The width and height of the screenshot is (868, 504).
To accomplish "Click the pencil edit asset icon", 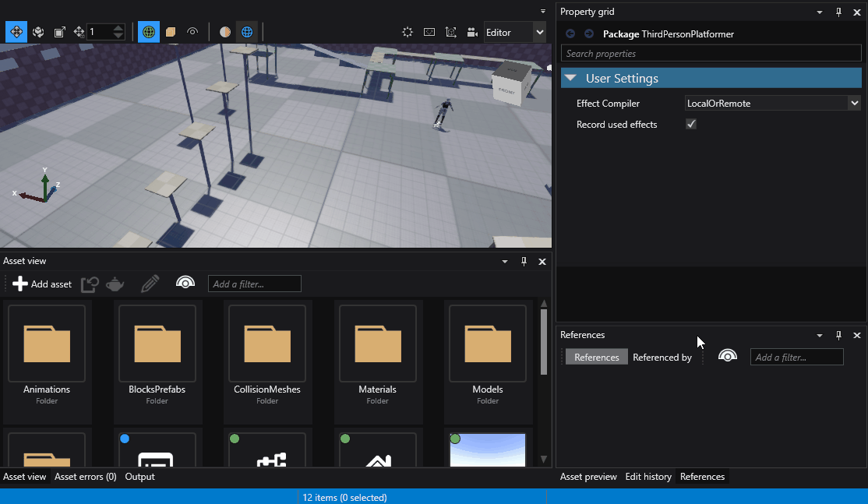I will coord(150,284).
